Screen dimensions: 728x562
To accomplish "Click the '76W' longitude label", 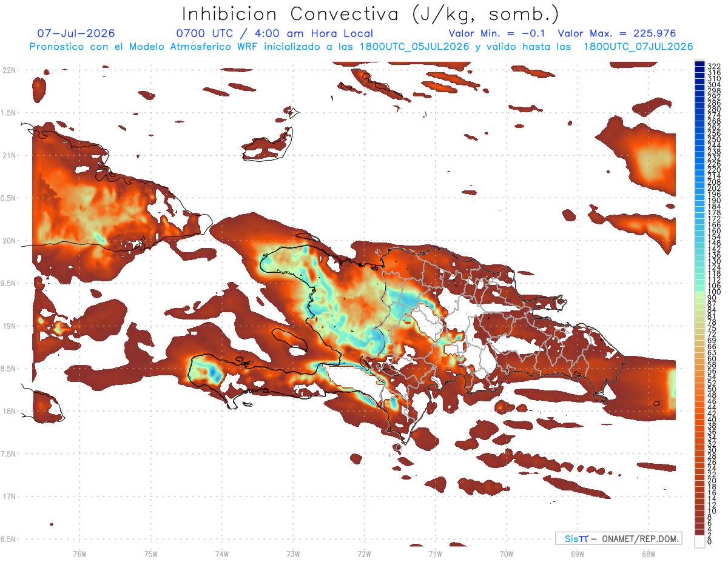I will coord(79,554).
